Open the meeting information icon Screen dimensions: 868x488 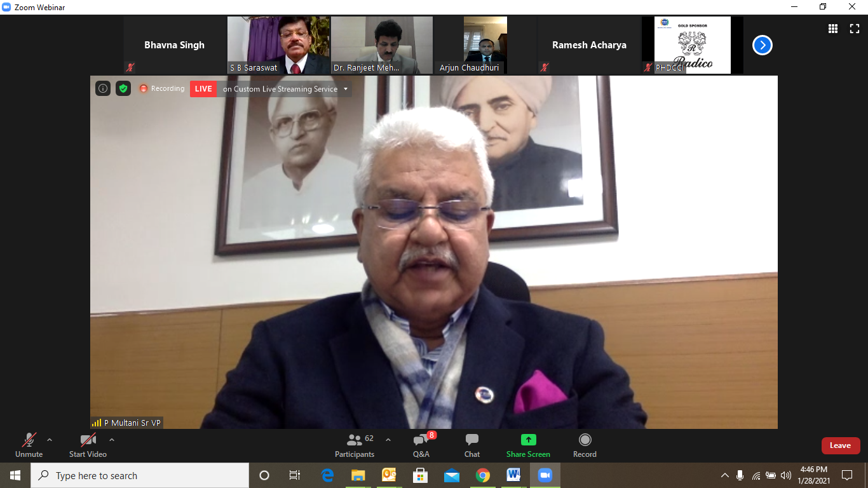point(103,88)
